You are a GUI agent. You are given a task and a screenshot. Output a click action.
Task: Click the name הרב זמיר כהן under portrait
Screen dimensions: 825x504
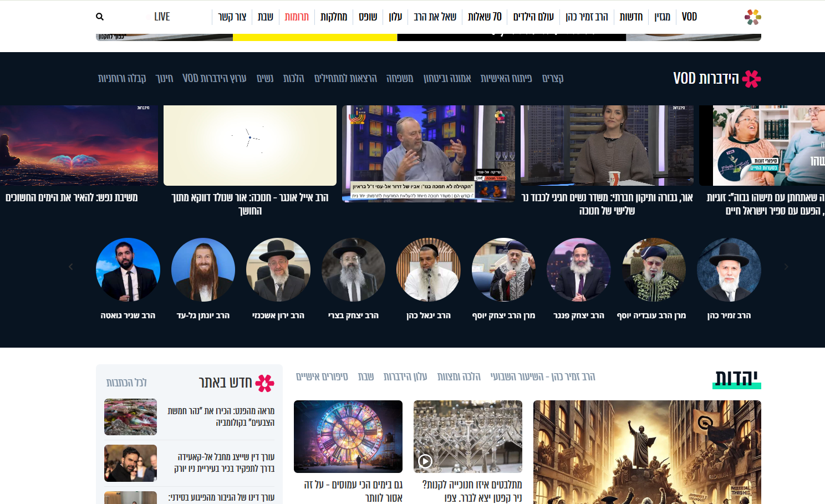729,315
